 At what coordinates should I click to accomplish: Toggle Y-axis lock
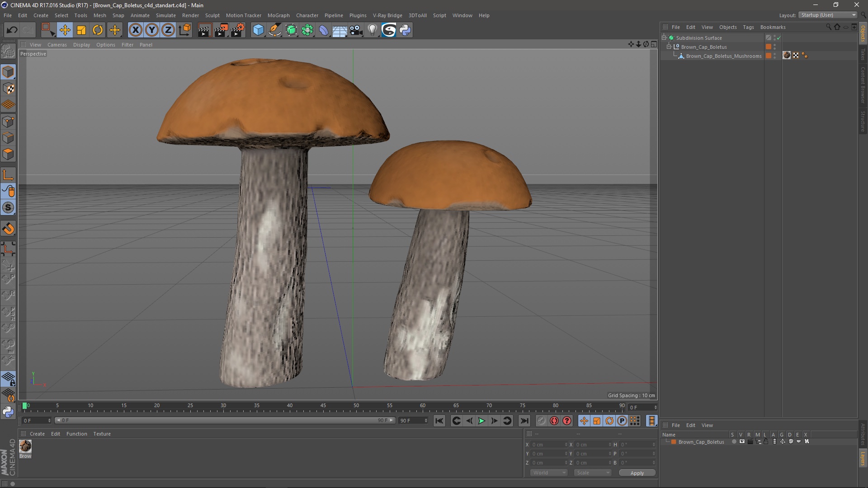152,30
